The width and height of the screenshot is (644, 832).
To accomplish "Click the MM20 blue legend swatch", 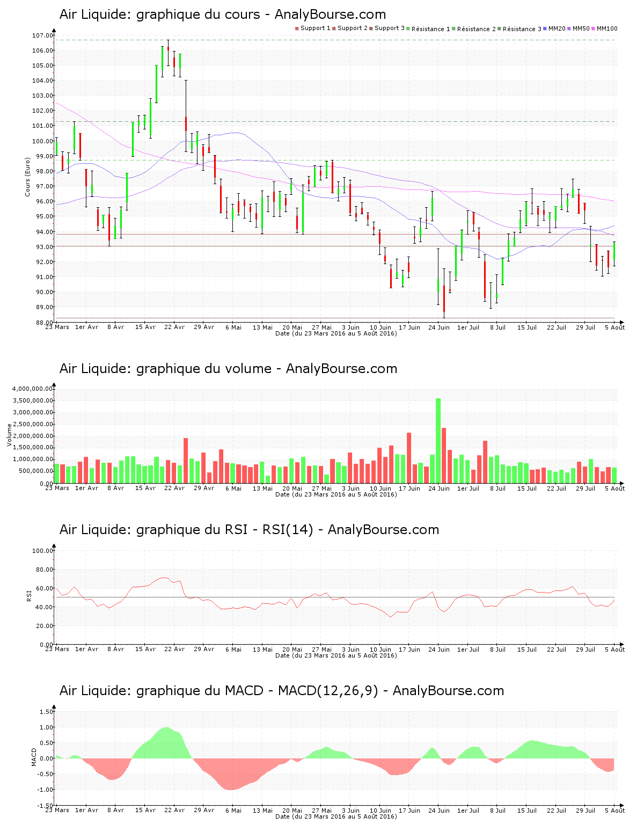I will coord(545,28).
